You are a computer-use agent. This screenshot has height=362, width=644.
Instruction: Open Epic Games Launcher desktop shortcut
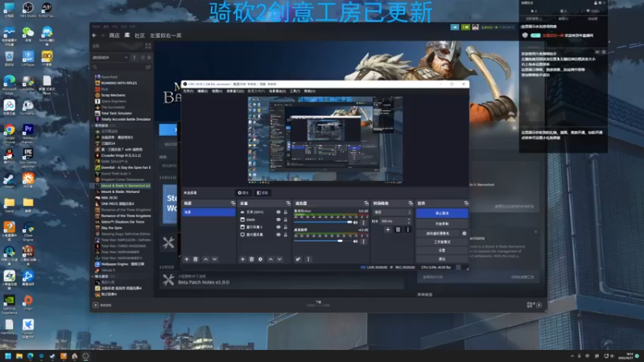(28, 158)
